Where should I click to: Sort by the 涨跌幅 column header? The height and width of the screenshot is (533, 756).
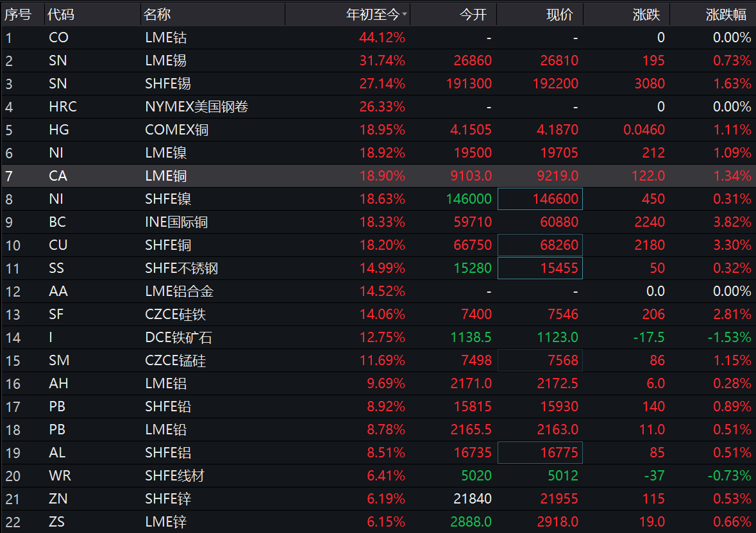point(726,14)
